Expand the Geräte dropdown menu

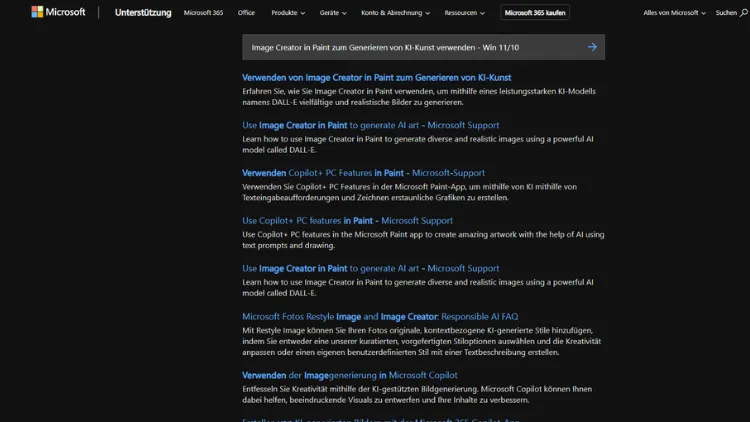click(333, 13)
